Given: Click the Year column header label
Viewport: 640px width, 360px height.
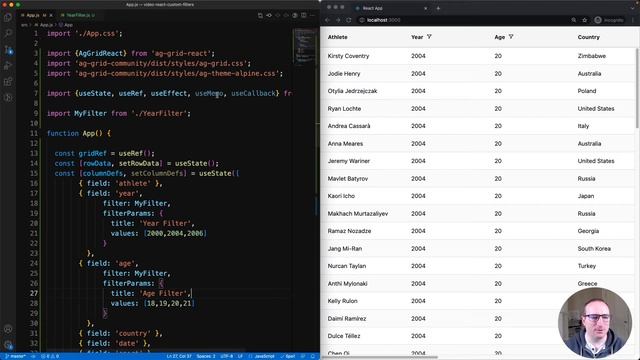Looking at the screenshot, I should (x=417, y=37).
